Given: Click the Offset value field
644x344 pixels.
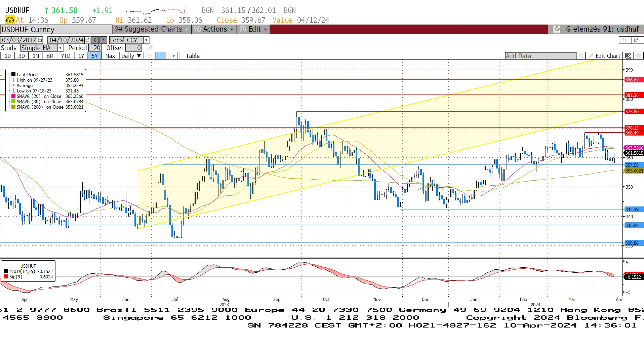Looking at the screenshot, I should tap(134, 48).
